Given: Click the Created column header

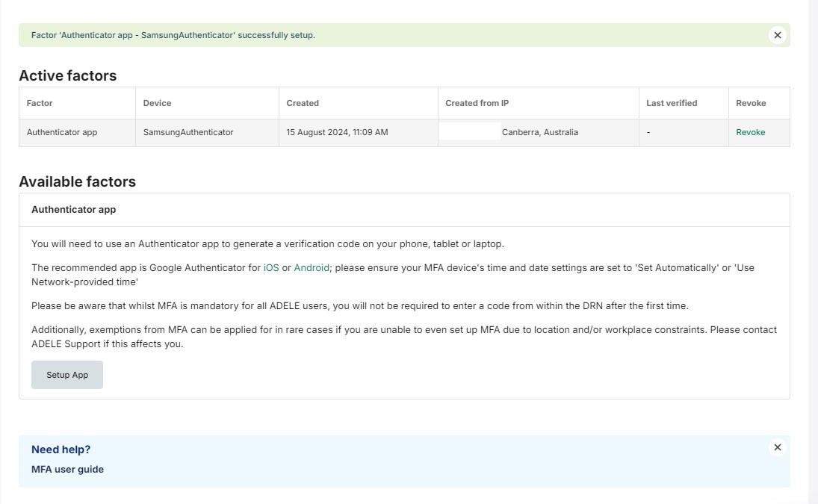Looking at the screenshot, I should coord(302,103).
